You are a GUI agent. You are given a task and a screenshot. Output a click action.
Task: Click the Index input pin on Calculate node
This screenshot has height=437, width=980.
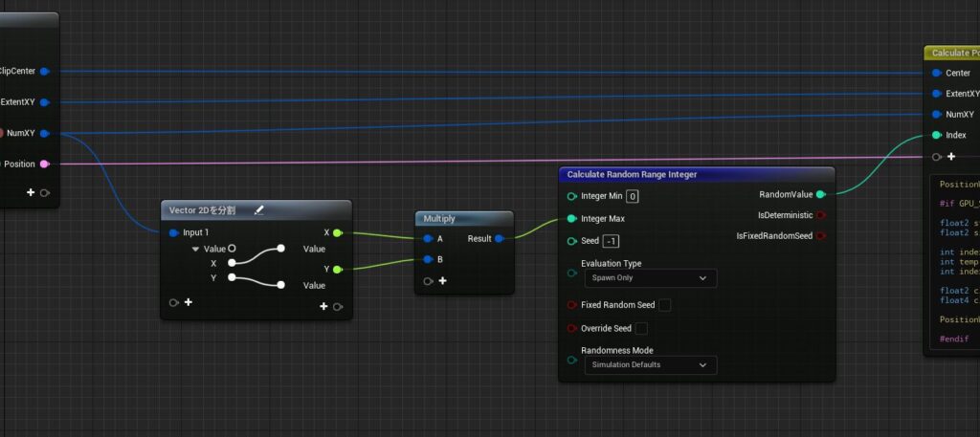coord(936,135)
